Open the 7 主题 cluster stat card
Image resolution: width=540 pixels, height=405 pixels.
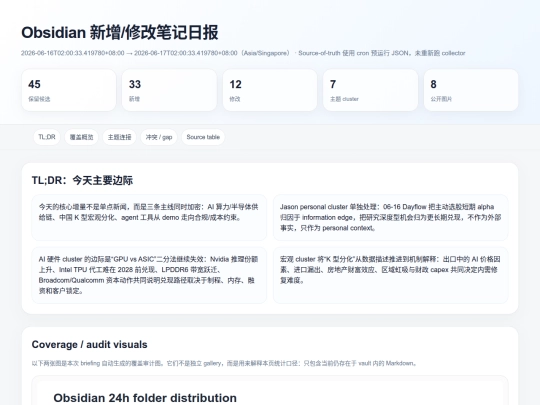click(x=371, y=90)
